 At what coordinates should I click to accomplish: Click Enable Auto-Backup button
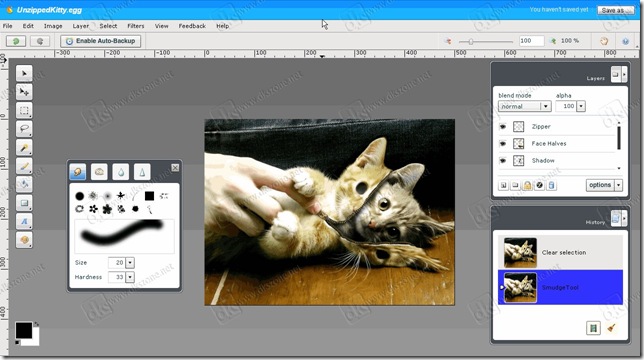101,41
